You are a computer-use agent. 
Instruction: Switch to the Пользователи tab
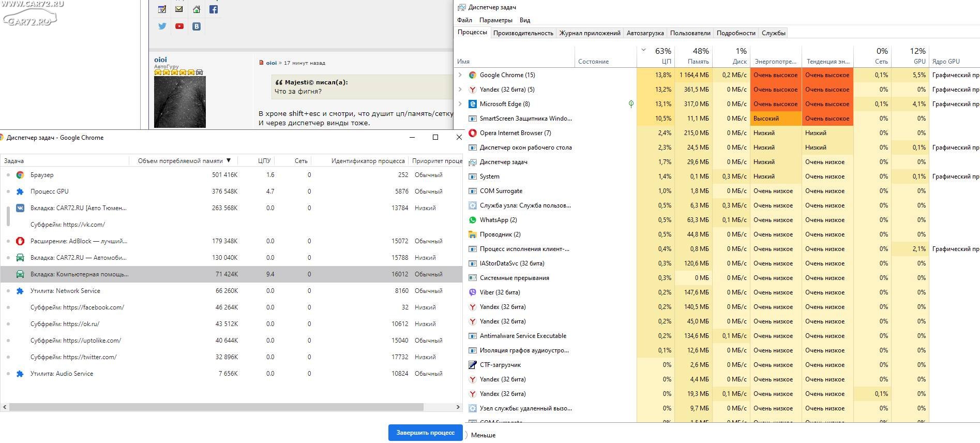pyautogui.click(x=690, y=33)
